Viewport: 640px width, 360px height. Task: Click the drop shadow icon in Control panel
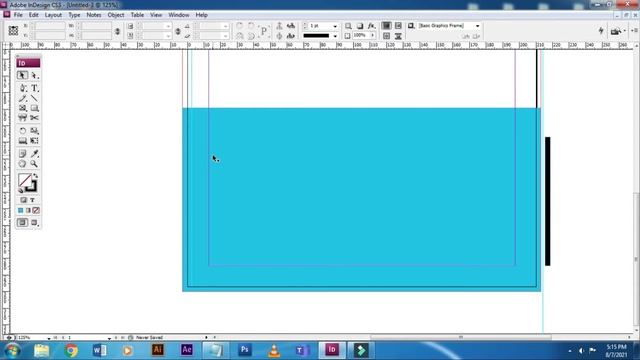tap(360, 26)
